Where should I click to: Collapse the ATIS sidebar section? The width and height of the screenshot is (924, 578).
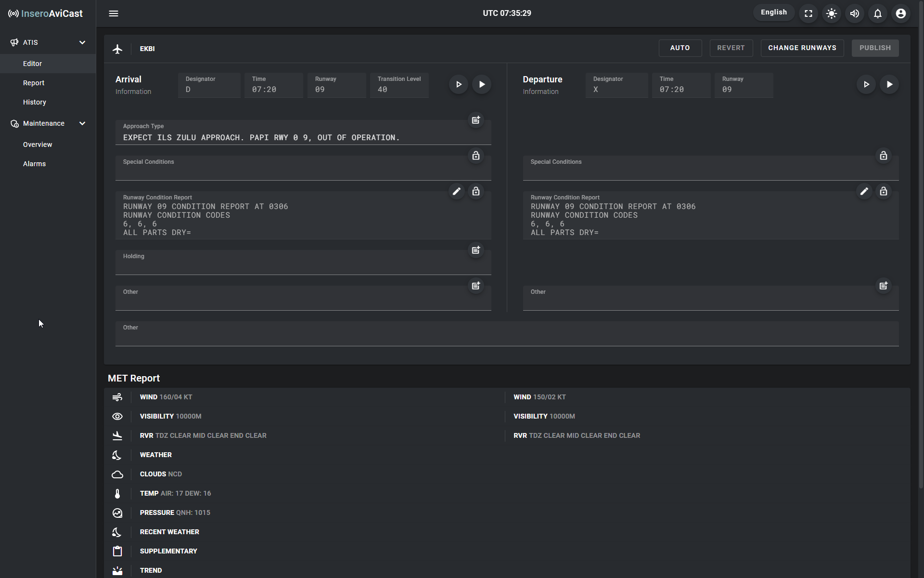[x=82, y=42]
